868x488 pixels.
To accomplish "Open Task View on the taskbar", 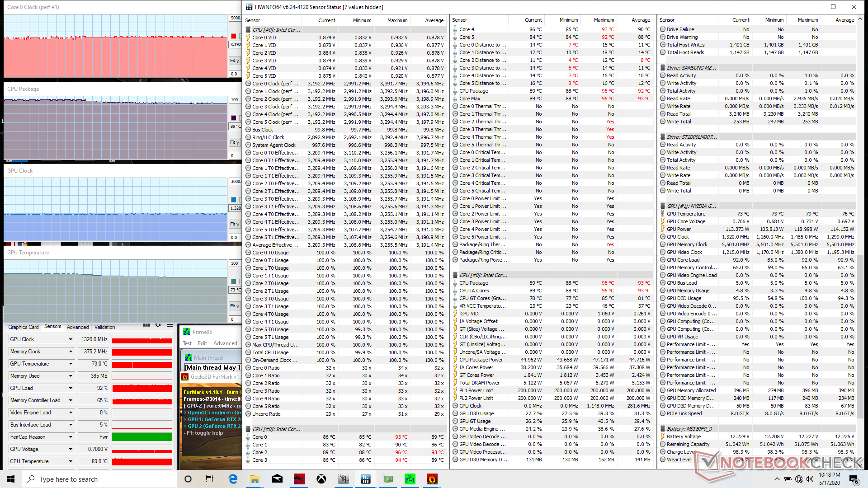I will click(210, 479).
